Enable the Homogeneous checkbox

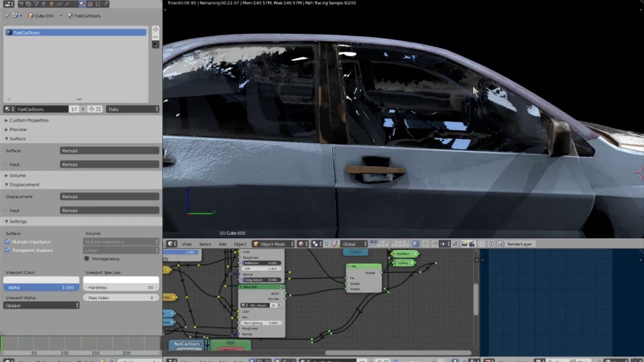(87, 258)
